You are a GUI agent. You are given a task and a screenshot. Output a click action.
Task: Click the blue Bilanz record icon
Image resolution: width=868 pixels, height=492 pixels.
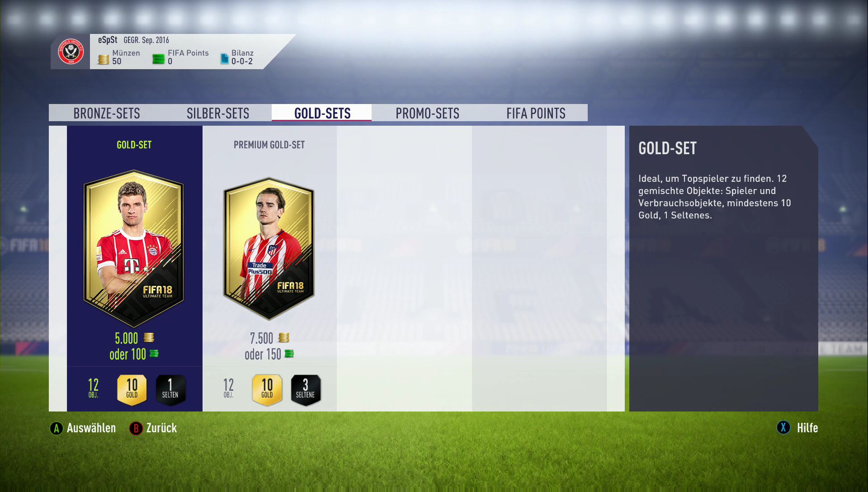(x=224, y=59)
